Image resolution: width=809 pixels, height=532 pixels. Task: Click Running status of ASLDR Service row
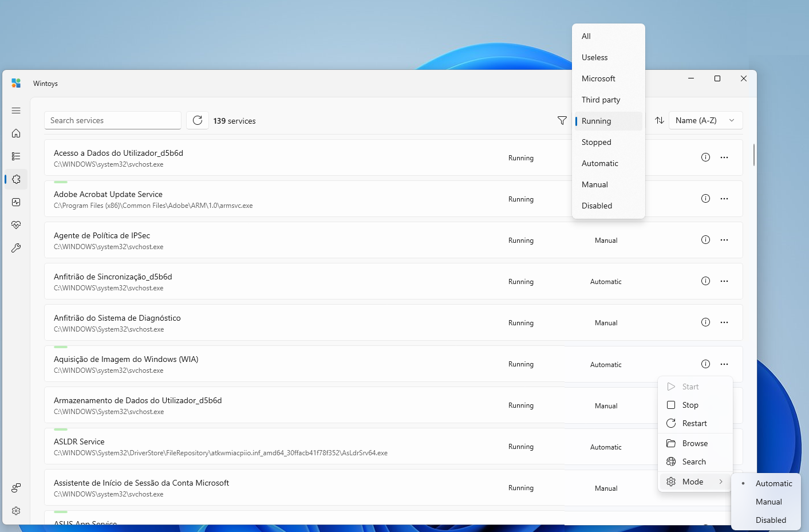coord(521,447)
